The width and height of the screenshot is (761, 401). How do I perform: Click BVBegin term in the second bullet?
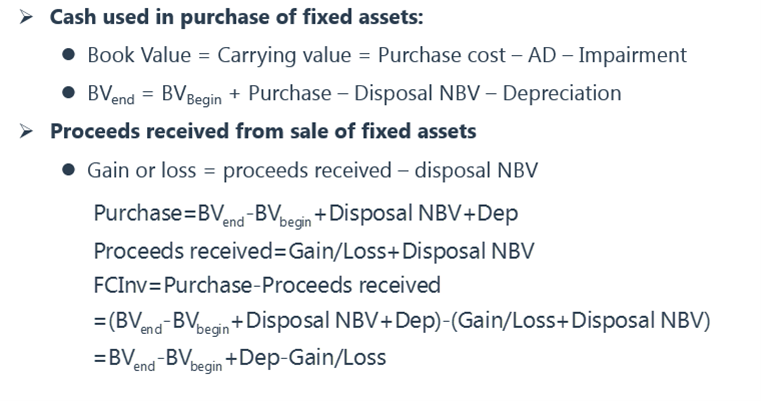tap(192, 94)
